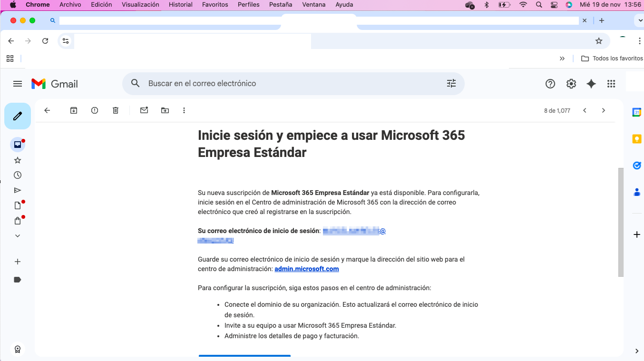Open the Pestaña menu
The width and height of the screenshot is (644, 361).
[x=281, y=4]
